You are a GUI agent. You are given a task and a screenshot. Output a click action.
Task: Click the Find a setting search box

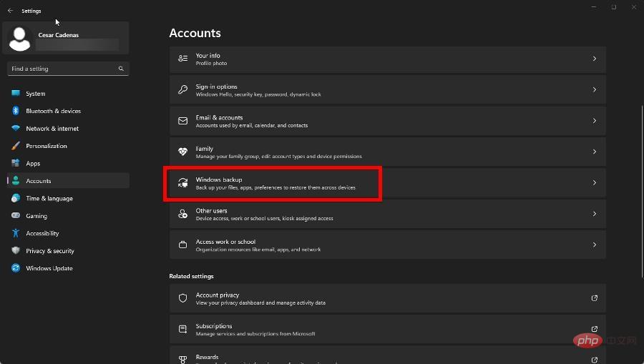pyautogui.click(x=63, y=69)
